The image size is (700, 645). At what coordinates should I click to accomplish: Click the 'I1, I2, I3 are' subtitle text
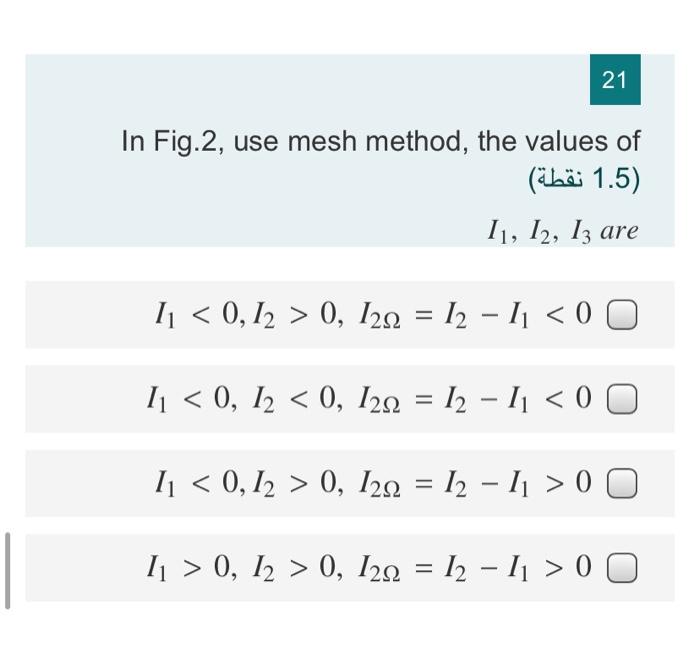562,231
